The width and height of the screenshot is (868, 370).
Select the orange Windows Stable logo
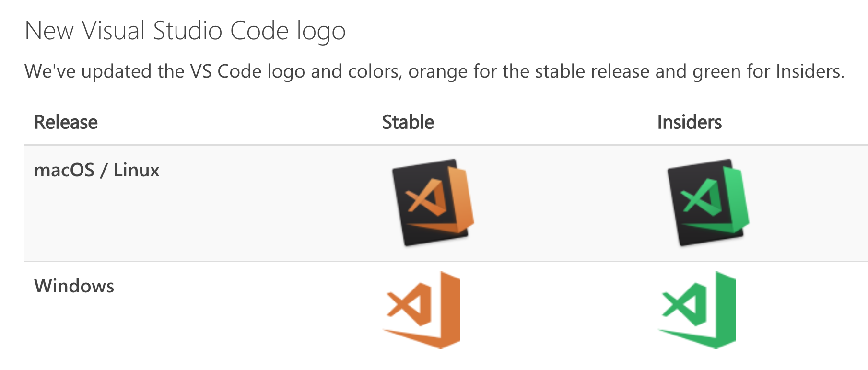[422, 310]
